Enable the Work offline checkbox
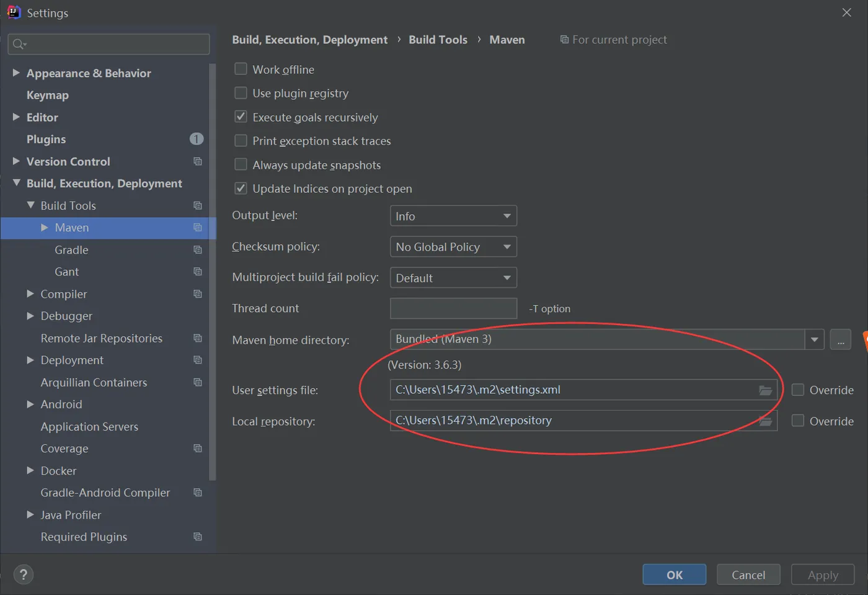The height and width of the screenshot is (595, 868). (241, 69)
